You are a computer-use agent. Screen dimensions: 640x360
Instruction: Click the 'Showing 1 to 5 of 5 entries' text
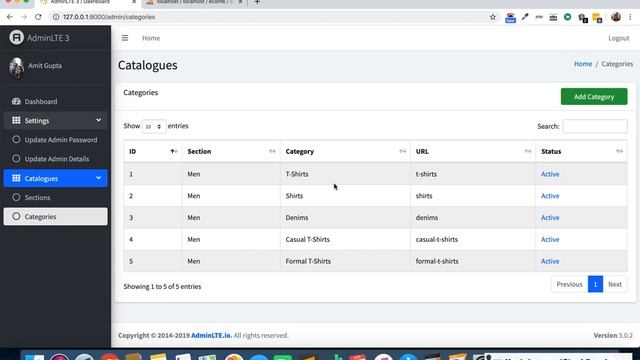[162, 287]
